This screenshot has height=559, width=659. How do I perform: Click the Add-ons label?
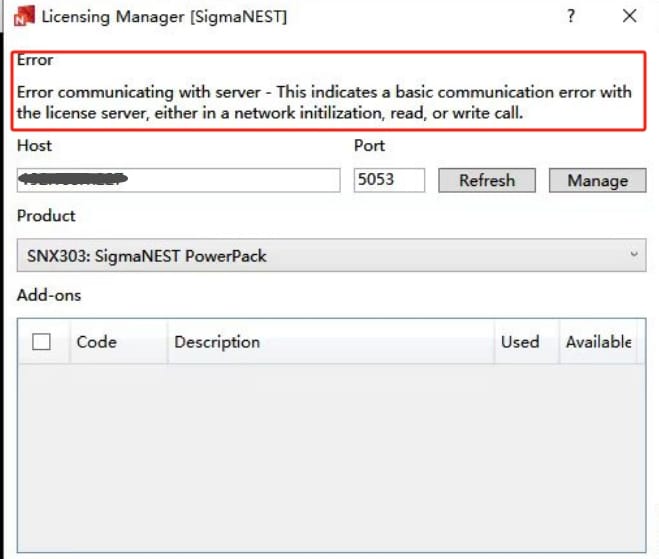point(49,295)
